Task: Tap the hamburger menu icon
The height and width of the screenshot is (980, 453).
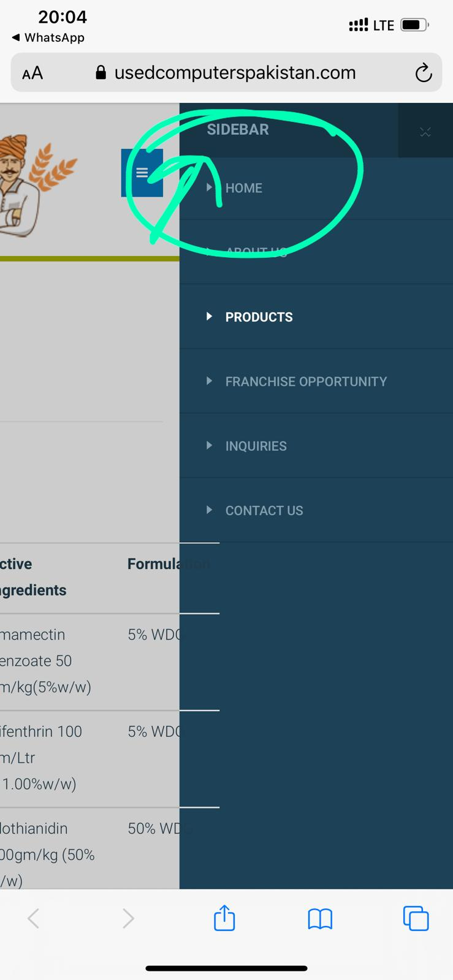Action: [142, 173]
